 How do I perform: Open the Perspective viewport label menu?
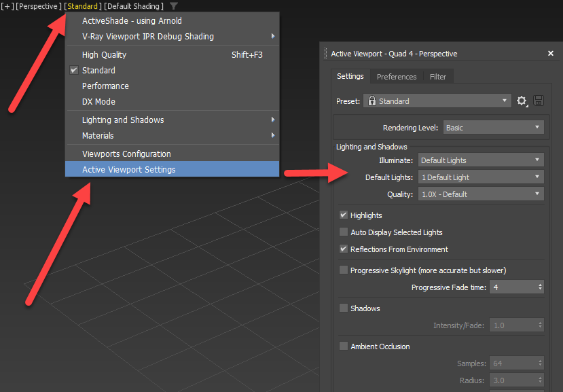pos(36,5)
